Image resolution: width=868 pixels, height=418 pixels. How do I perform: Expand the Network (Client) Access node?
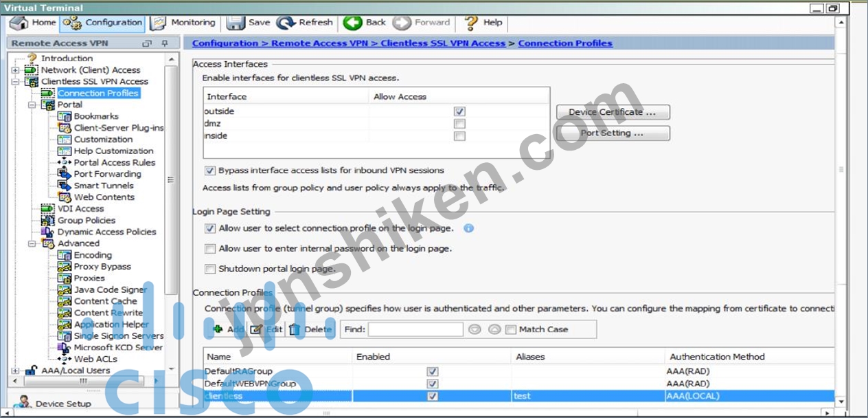click(15, 70)
